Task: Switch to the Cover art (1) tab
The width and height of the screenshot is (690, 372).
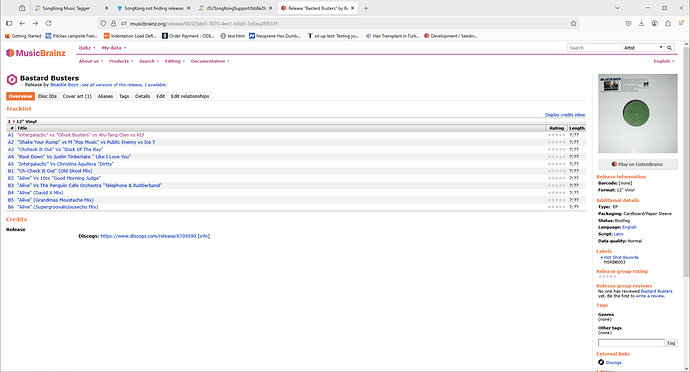Action: tap(77, 96)
